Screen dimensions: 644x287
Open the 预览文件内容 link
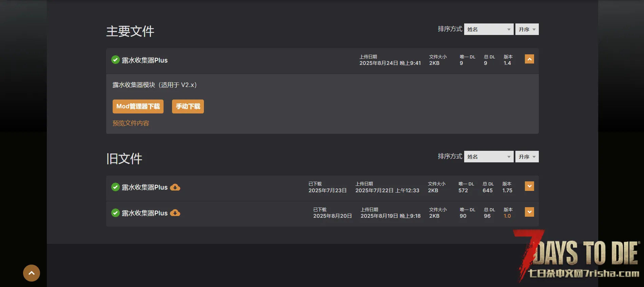pyautogui.click(x=131, y=123)
